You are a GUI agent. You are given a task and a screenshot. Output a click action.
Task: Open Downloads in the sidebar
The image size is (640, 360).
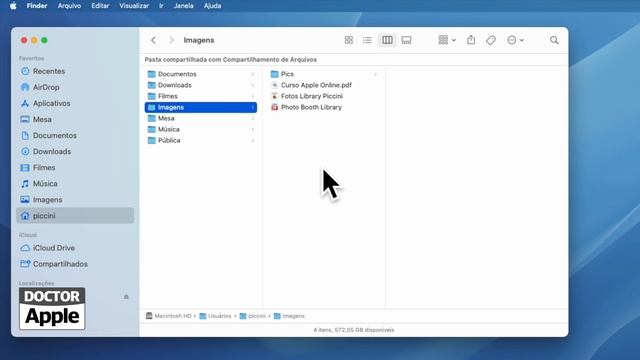[x=75, y=151]
